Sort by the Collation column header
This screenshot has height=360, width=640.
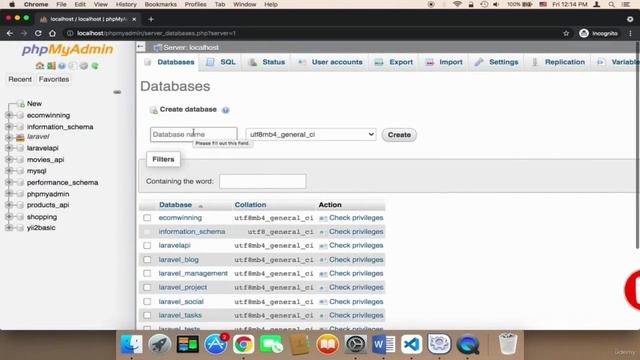[250, 205]
